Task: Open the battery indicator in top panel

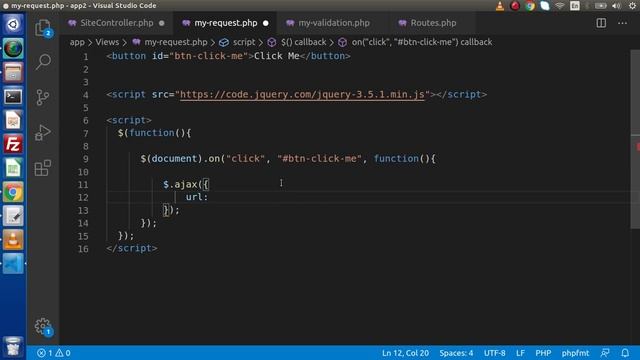Action: [600, 6]
